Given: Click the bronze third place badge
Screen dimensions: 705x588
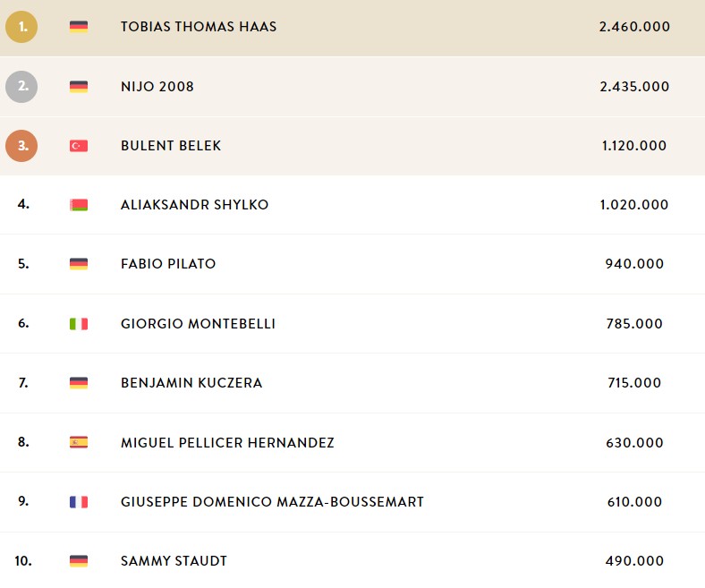Looking at the screenshot, I should click(21, 146).
